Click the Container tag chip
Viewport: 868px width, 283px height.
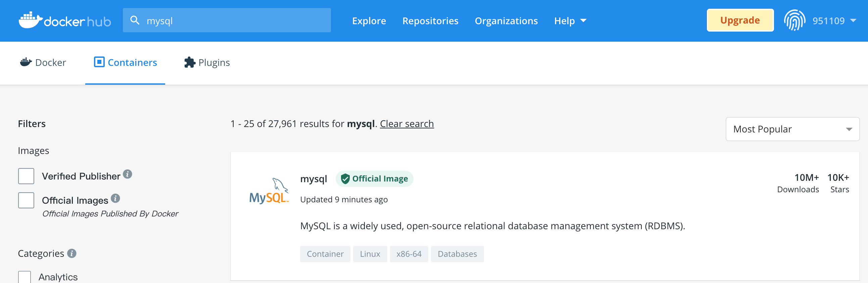[325, 254]
